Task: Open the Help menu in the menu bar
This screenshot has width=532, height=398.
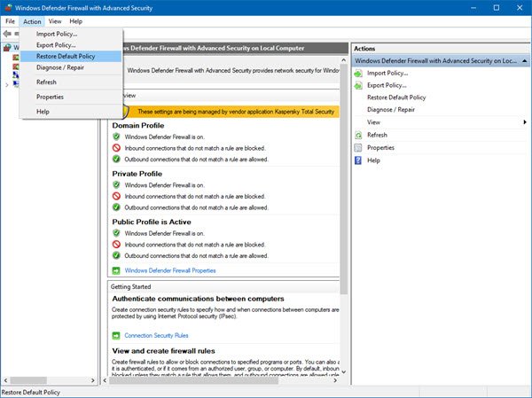Action: (x=75, y=21)
